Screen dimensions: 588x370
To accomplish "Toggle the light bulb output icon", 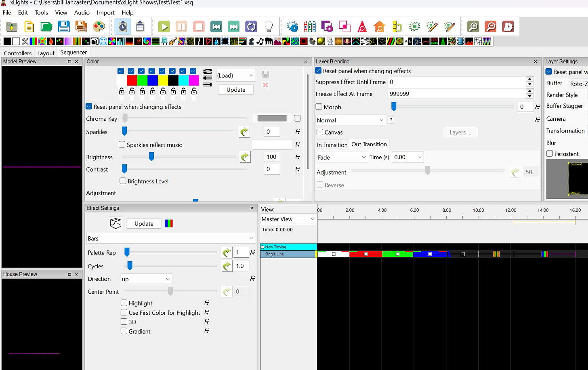I will pos(269,27).
